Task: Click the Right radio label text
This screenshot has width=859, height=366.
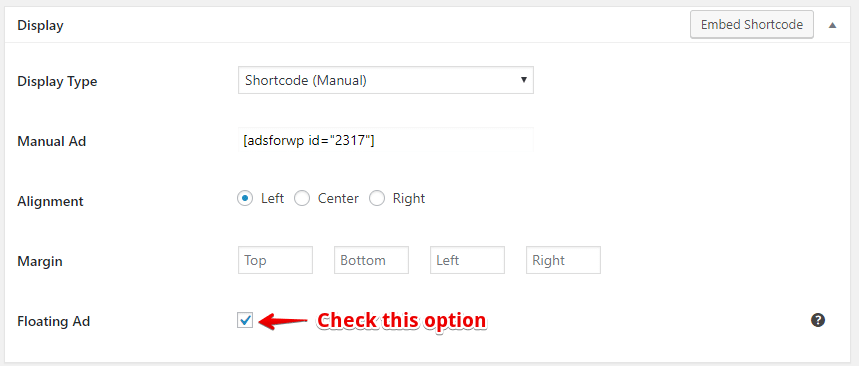Action: tap(409, 198)
